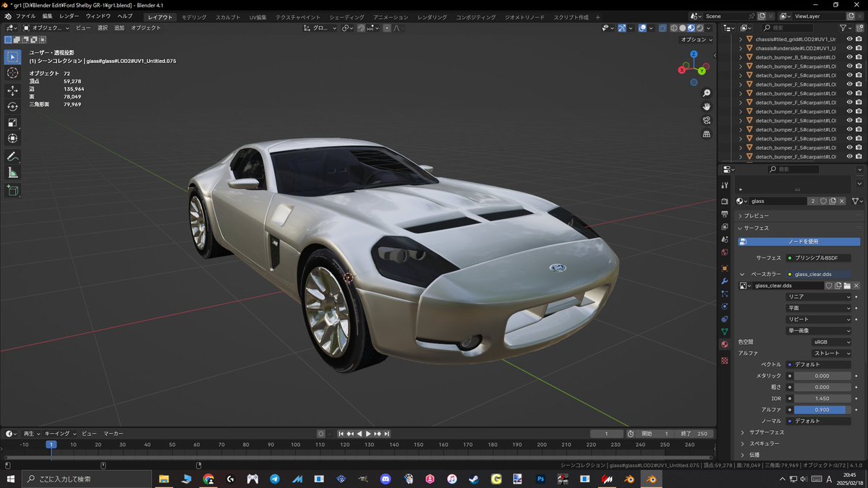The height and width of the screenshot is (488, 868).
Task: Open the リピート extension dropdown
Action: 820,319
